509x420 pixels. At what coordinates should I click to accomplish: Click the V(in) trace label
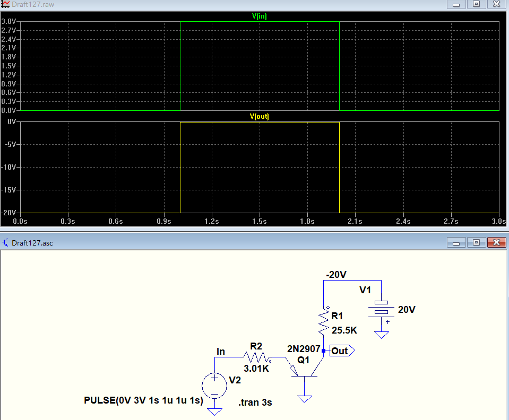coord(260,16)
